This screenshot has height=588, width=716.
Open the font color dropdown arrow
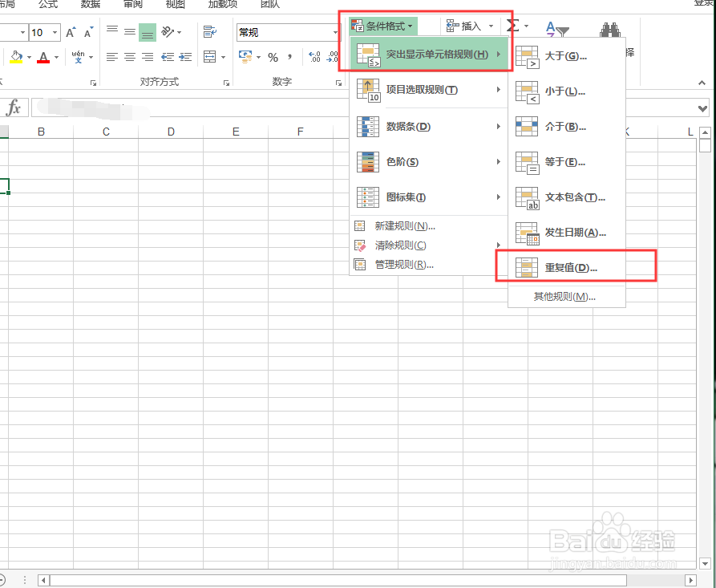pos(57,57)
